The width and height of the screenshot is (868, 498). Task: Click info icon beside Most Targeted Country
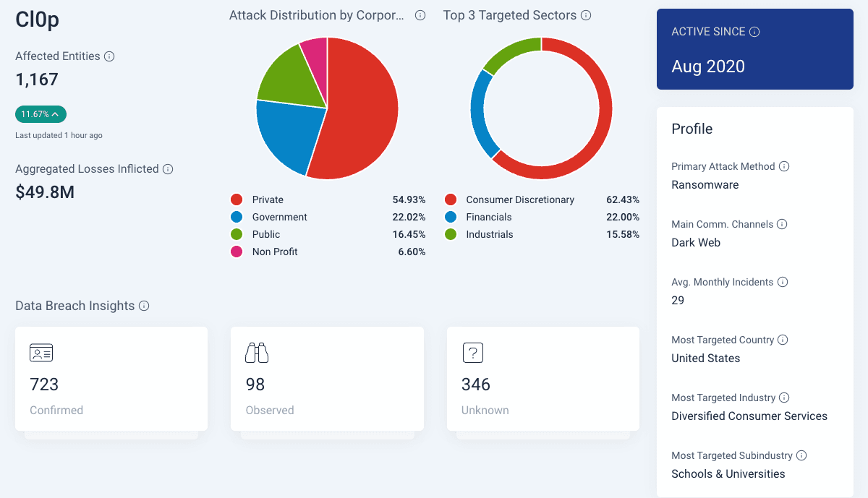point(783,340)
